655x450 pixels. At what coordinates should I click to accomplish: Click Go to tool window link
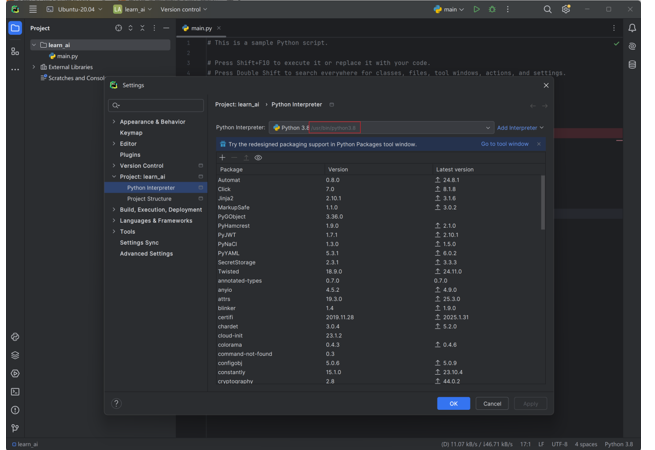[505, 144]
